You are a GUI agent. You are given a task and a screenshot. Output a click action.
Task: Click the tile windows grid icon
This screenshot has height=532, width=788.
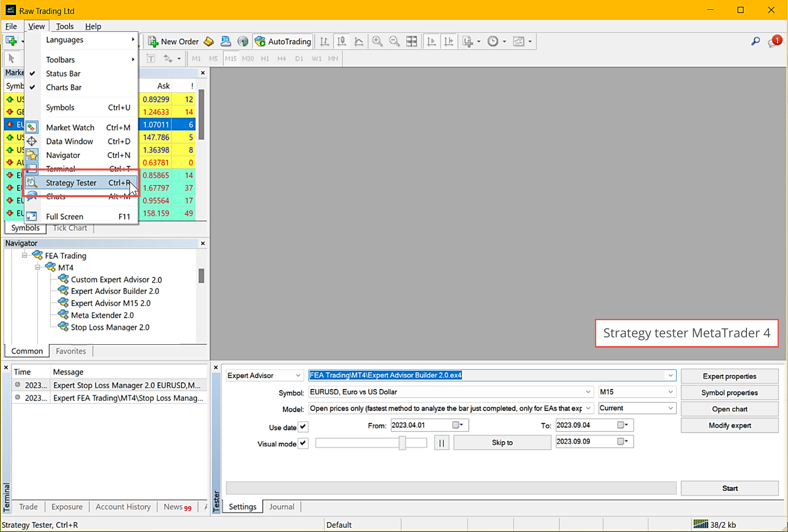[x=412, y=41]
